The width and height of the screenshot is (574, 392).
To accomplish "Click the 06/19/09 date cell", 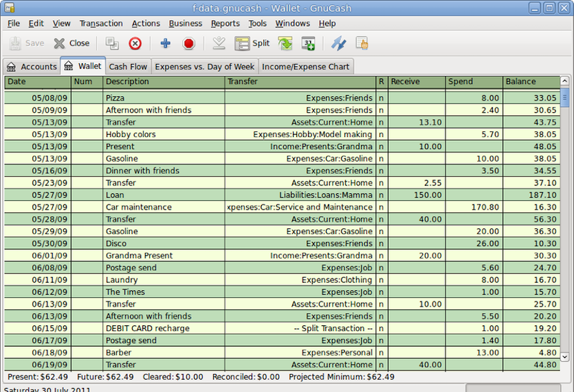I will [x=38, y=365].
